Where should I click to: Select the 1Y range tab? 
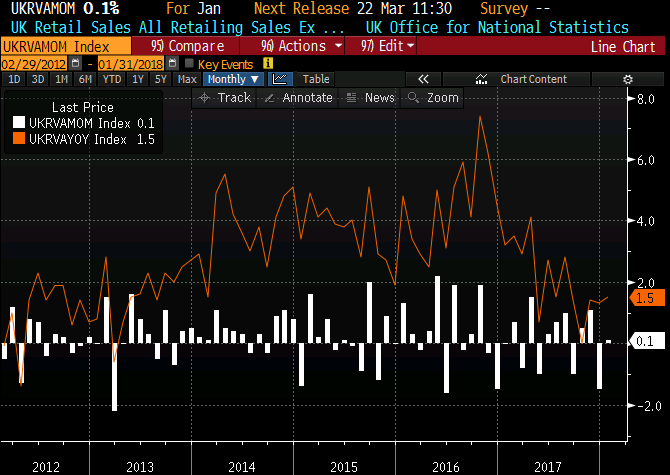coord(138,79)
